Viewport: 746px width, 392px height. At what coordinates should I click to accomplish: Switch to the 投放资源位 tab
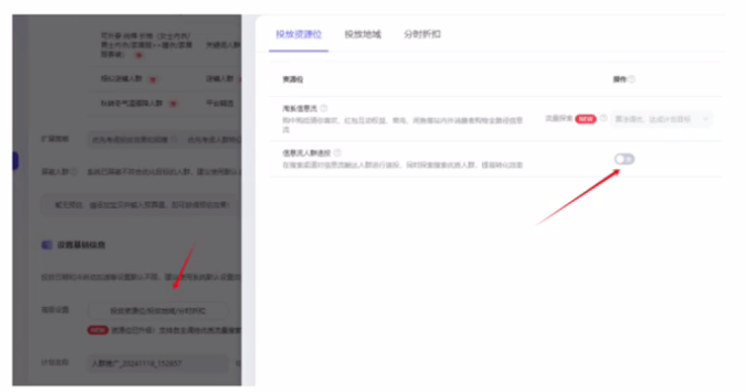point(299,34)
